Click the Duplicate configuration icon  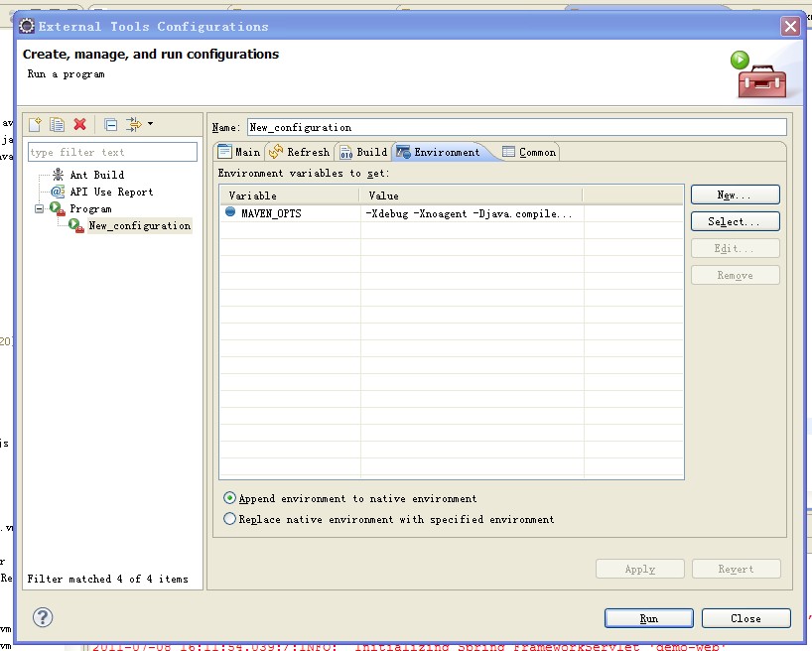58,124
